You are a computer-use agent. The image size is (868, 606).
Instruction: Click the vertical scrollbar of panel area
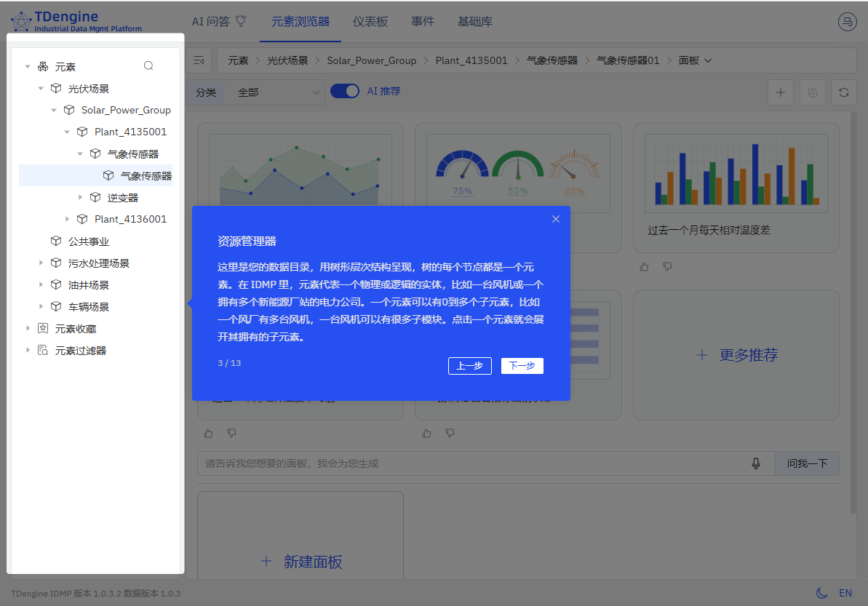pos(853,313)
